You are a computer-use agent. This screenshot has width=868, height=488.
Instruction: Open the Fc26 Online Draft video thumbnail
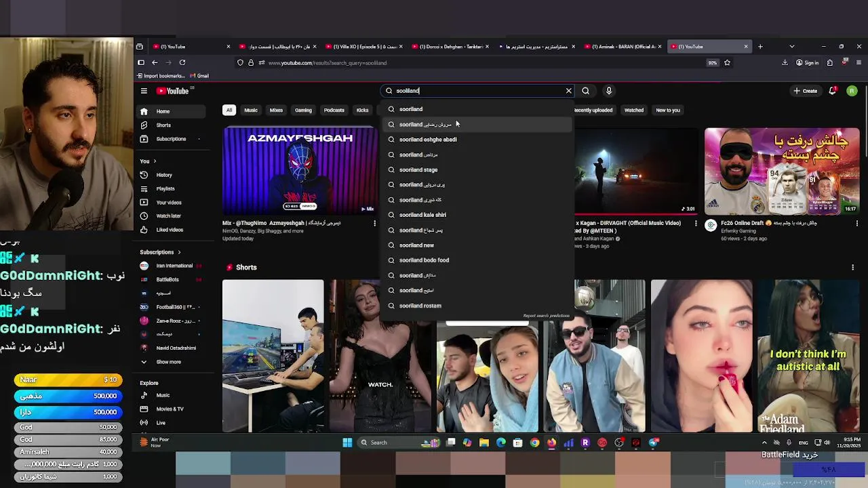click(x=782, y=171)
